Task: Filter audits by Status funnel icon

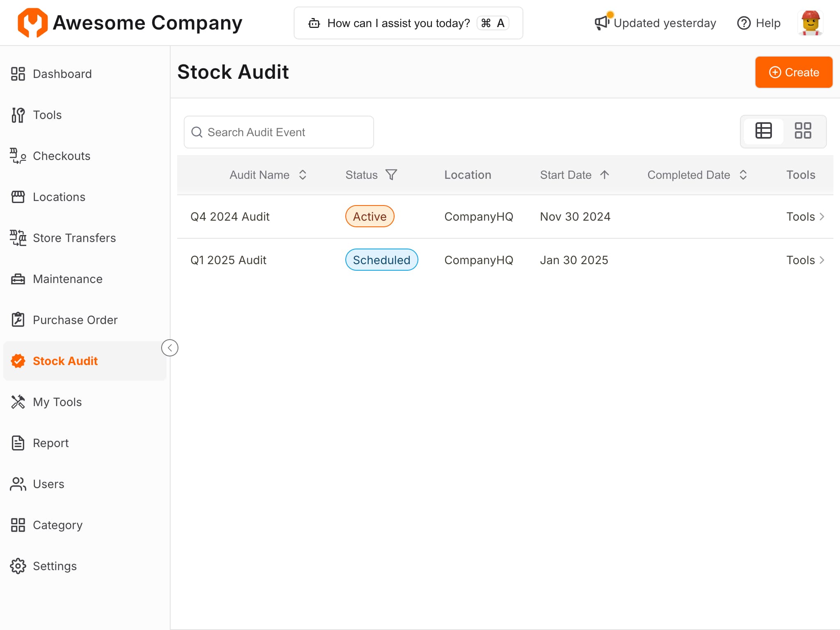Action: (x=391, y=175)
